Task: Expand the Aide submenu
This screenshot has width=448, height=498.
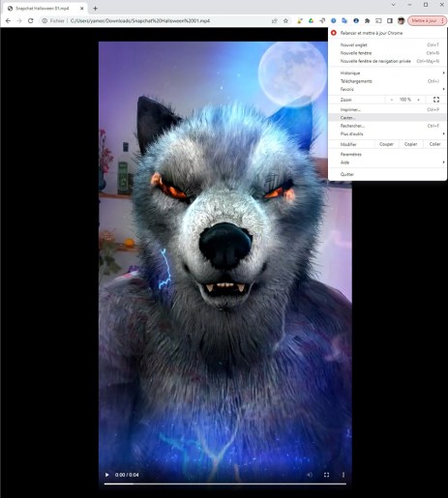Action: pos(388,162)
